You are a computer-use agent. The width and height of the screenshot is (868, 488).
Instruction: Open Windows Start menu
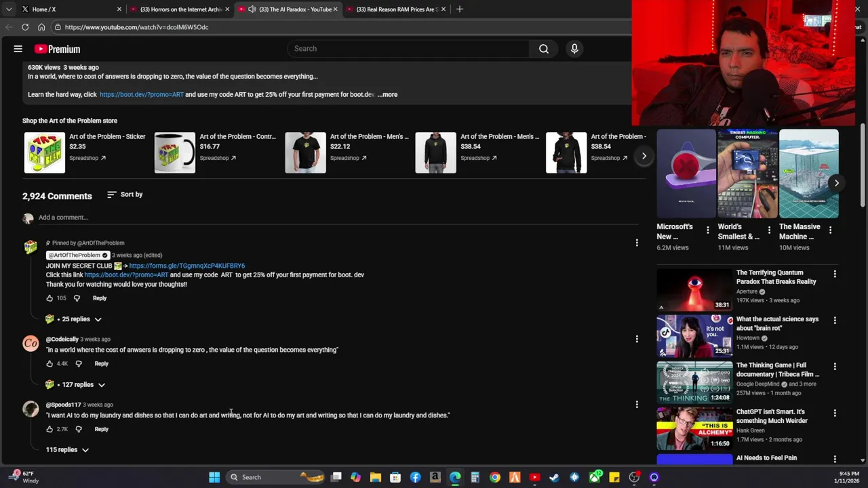point(214,477)
